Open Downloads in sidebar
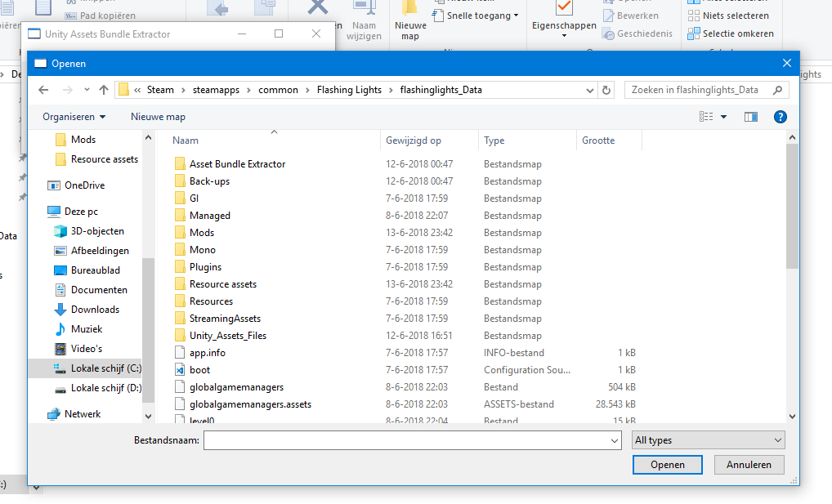This screenshot has width=832, height=504. click(95, 310)
